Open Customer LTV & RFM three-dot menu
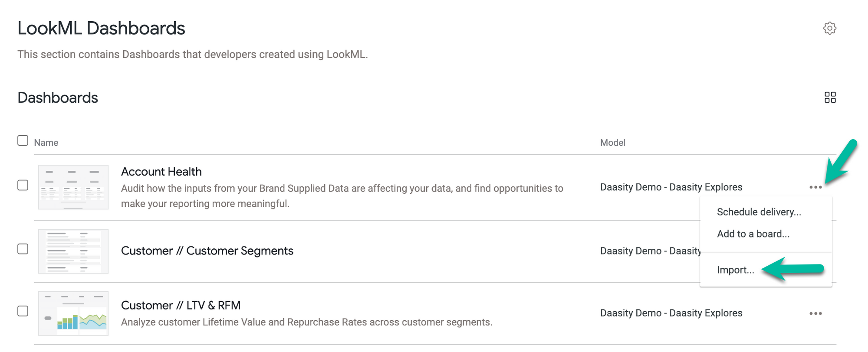The height and width of the screenshot is (352, 868). 815,313
